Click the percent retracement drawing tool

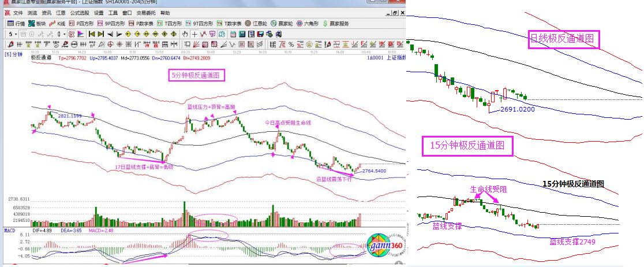click(291, 44)
